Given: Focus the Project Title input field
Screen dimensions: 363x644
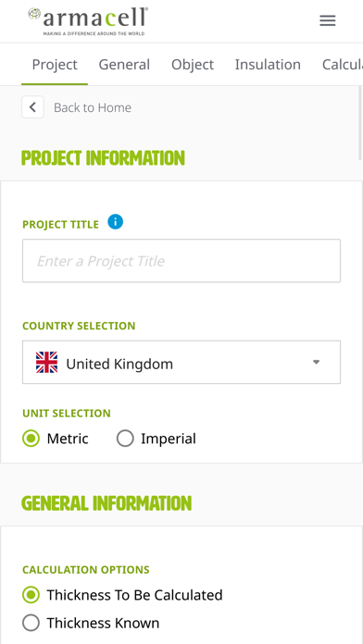Looking at the screenshot, I should click(x=181, y=261).
